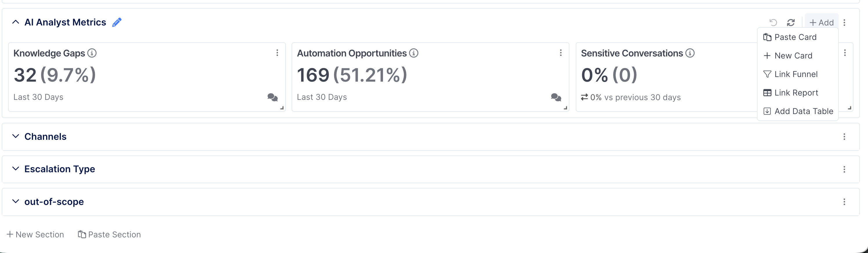Click the New Section button

35,234
